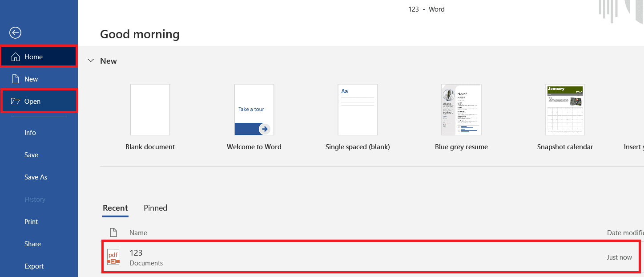Open the Export option
This screenshot has height=277, width=644.
click(34, 266)
